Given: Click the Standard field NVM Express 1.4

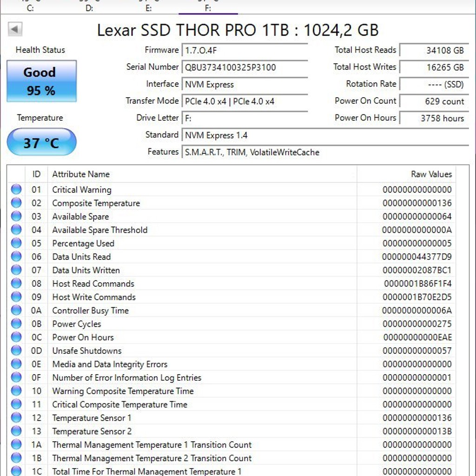Looking at the screenshot, I should click(325, 135).
